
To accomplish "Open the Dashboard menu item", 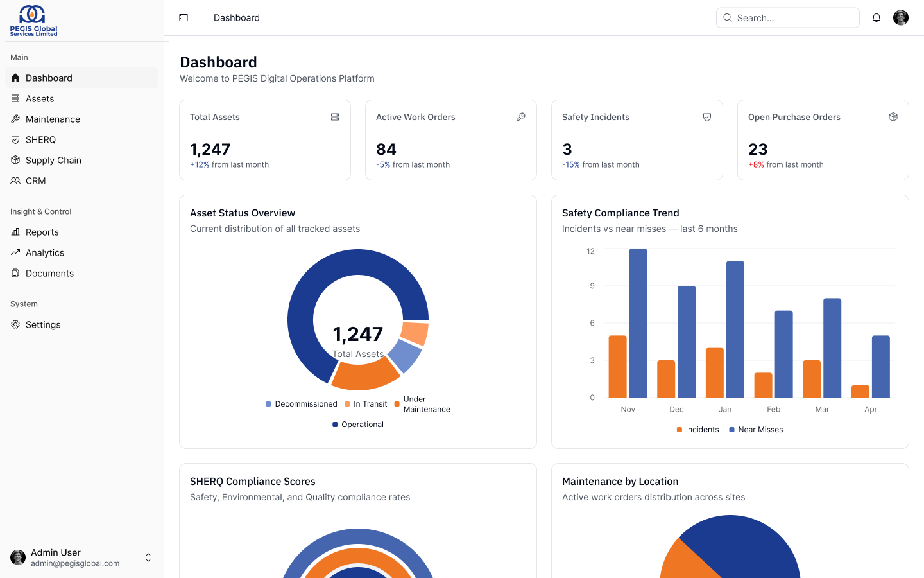I will coord(81,78).
